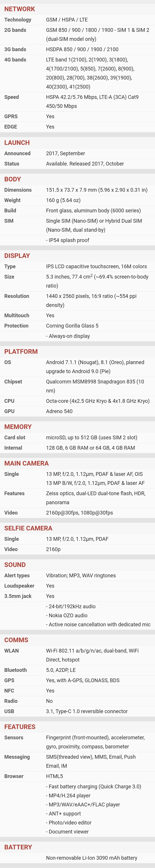Select the Announced label under LAUNCH
This screenshot has height=868, width=155.
click(x=17, y=153)
